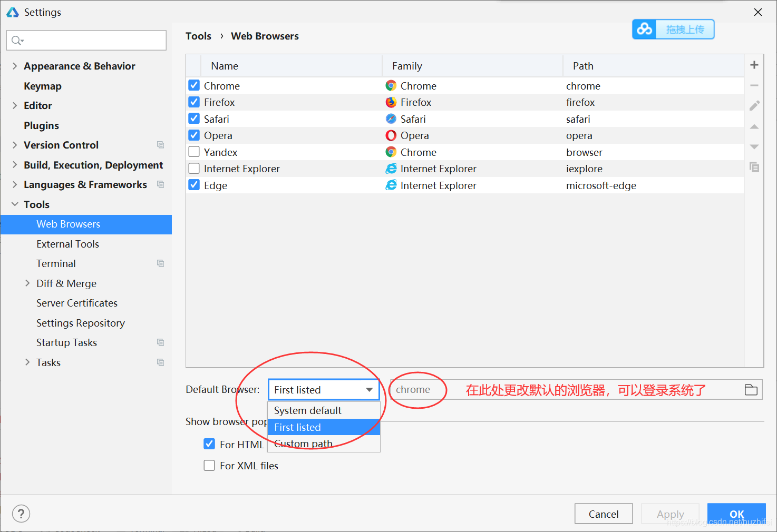Expand Build, Execution, Deployment section
Viewport: 777px width, 532px height.
tap(15, 165)
